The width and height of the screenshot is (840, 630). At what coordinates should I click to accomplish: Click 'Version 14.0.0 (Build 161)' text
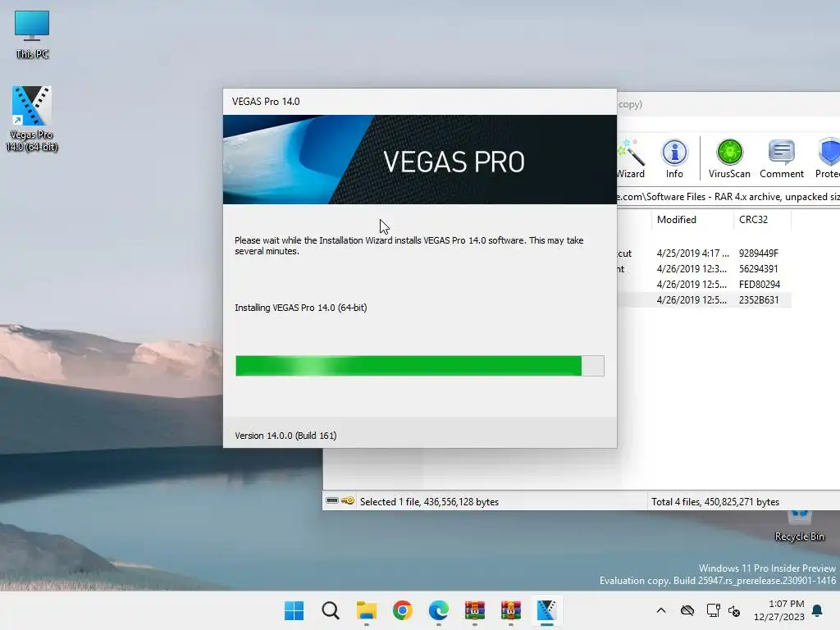point(285,436)
